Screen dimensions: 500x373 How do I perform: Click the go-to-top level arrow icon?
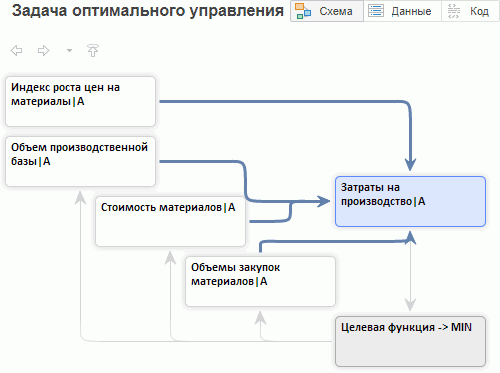click(x=93, y=50)
